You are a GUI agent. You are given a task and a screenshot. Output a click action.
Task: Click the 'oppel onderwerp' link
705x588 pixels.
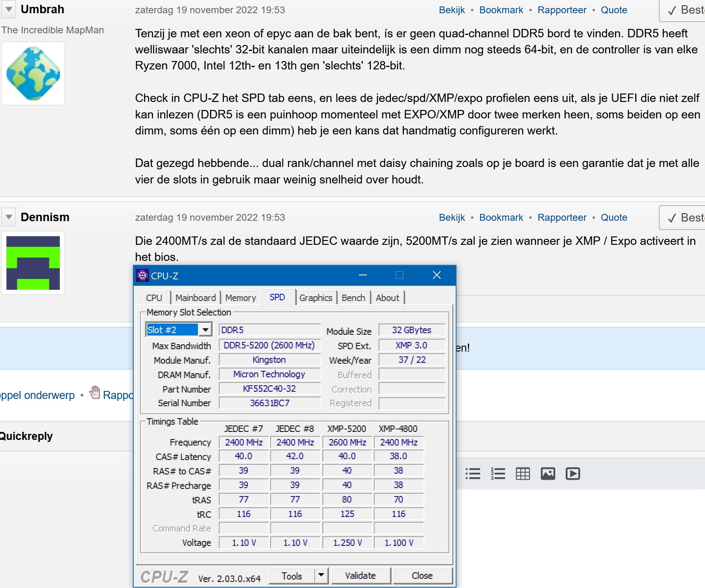pos(37,395)
